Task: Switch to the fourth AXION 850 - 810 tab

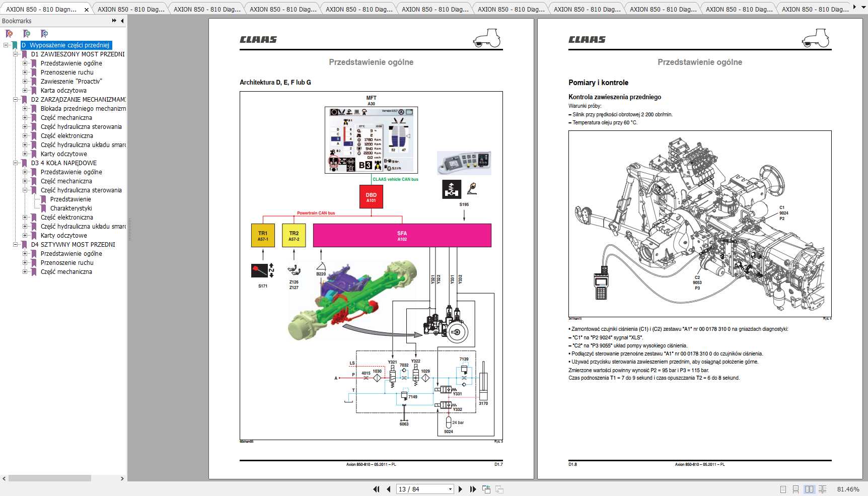Action: [283, 9]
